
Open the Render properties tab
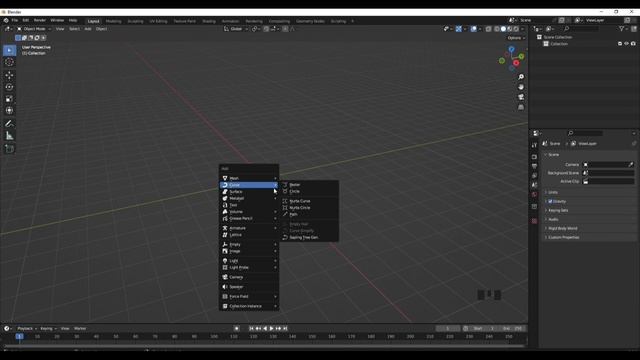pyautogui.click(x=534, y=157)
